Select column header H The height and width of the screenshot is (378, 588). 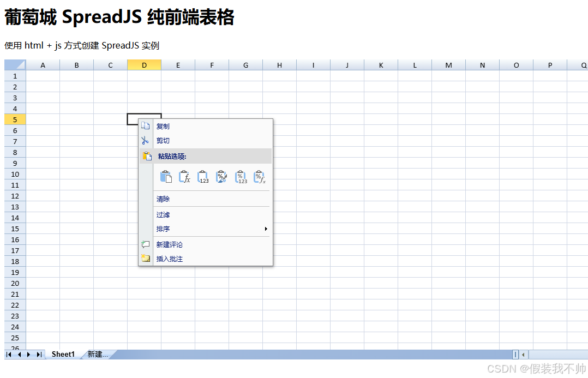(279, 65)
